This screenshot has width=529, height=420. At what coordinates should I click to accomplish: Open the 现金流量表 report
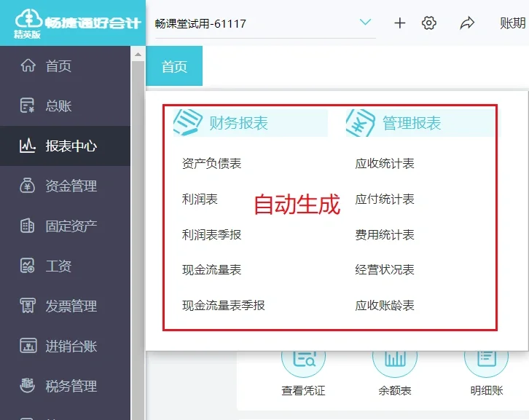click(211, 269)
